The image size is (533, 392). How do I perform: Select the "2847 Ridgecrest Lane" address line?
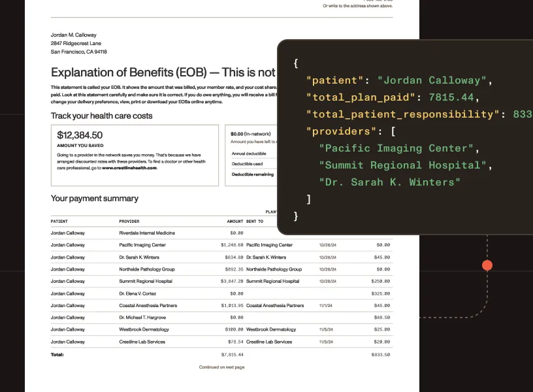(x=76, y=44)
